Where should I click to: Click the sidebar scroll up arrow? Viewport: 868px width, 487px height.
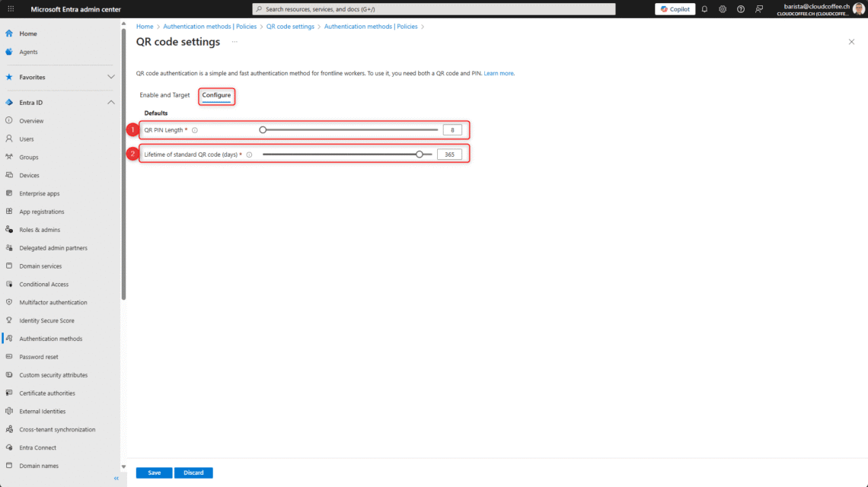click(x=123, y=24)
